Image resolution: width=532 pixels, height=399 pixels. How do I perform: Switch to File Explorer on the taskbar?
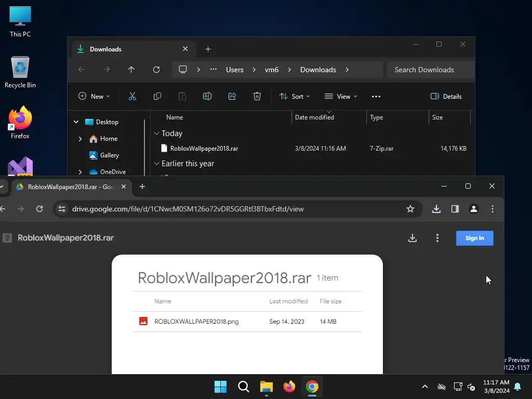pyautogui.click(x=267, y=387)
